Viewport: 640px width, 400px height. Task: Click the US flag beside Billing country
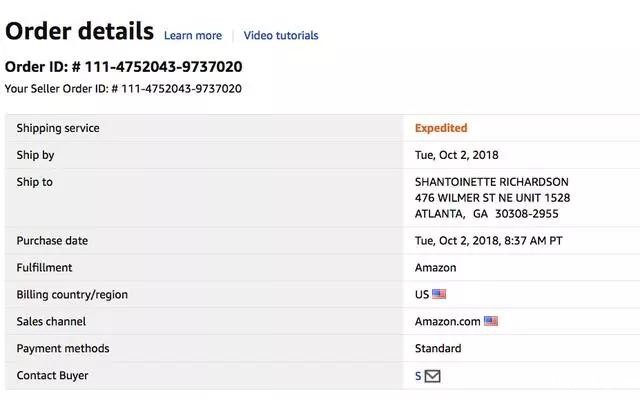(x=439, y=294)
